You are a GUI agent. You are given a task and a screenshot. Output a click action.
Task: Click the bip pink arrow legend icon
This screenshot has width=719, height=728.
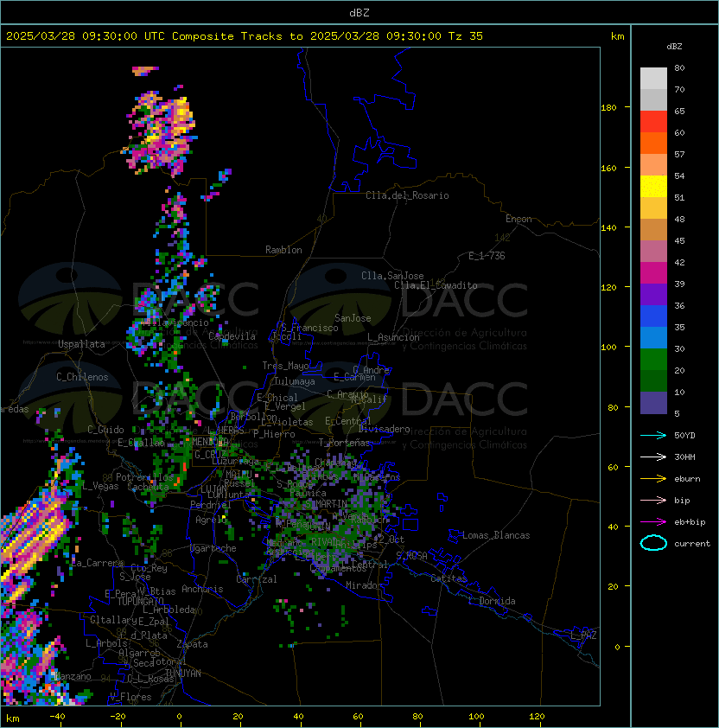click(x=653, y=500)
